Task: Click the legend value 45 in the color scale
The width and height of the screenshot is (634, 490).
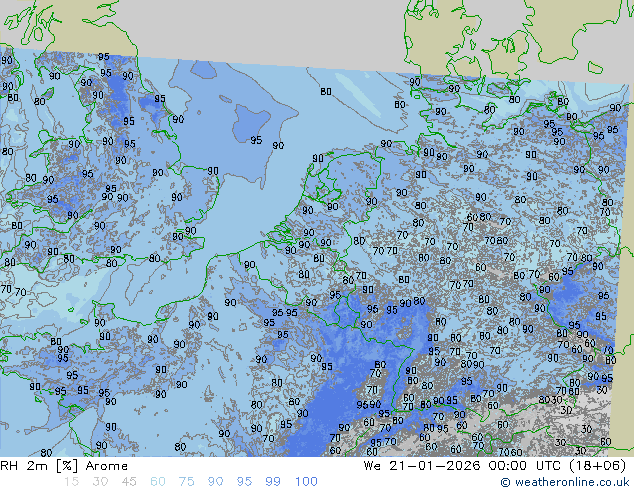Action: 129,482
